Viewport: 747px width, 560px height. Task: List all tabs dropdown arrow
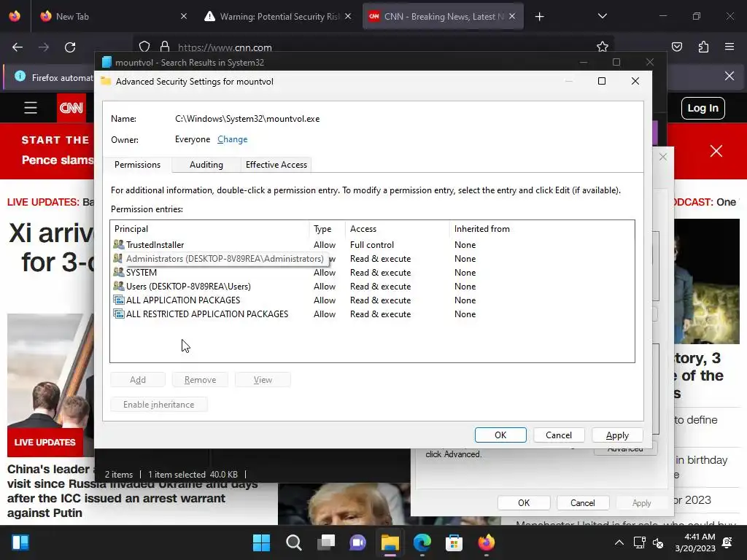click(x=602, y=16)
